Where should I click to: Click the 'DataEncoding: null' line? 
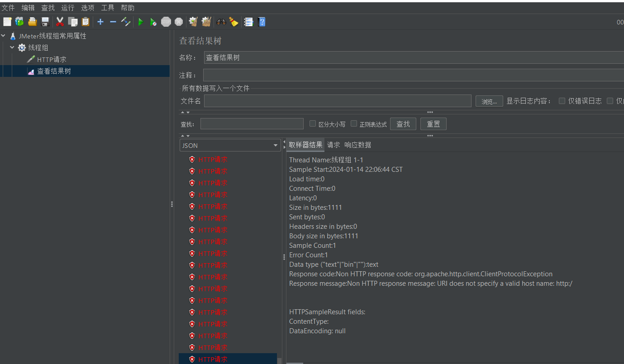[317, 331]
